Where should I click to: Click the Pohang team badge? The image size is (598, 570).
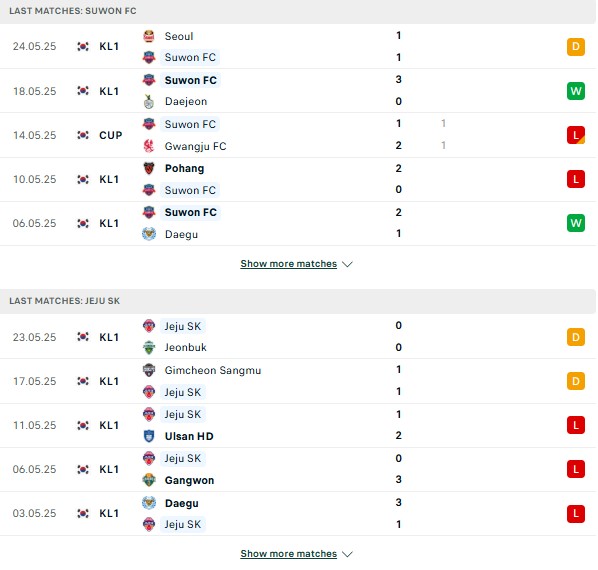click(x=149, y=168)
